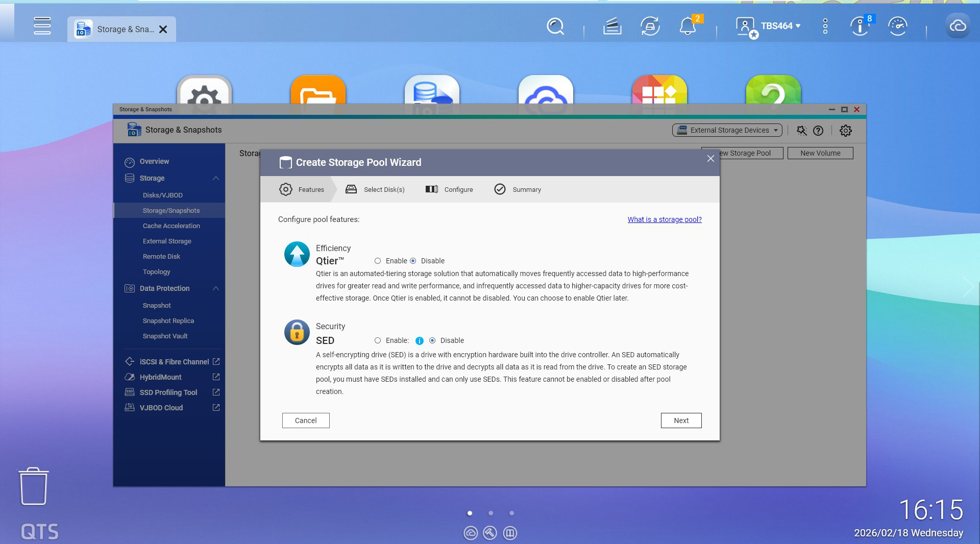Open Storage & Snapshots global settings gear

click(846, 131)
